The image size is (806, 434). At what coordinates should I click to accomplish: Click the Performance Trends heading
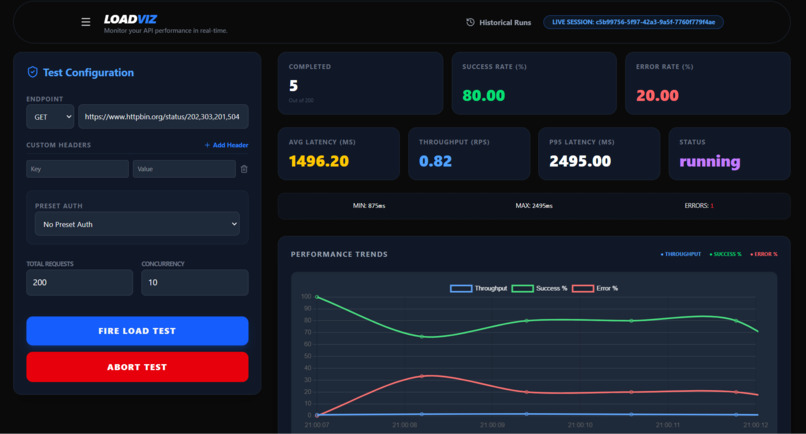click(339, 254)
